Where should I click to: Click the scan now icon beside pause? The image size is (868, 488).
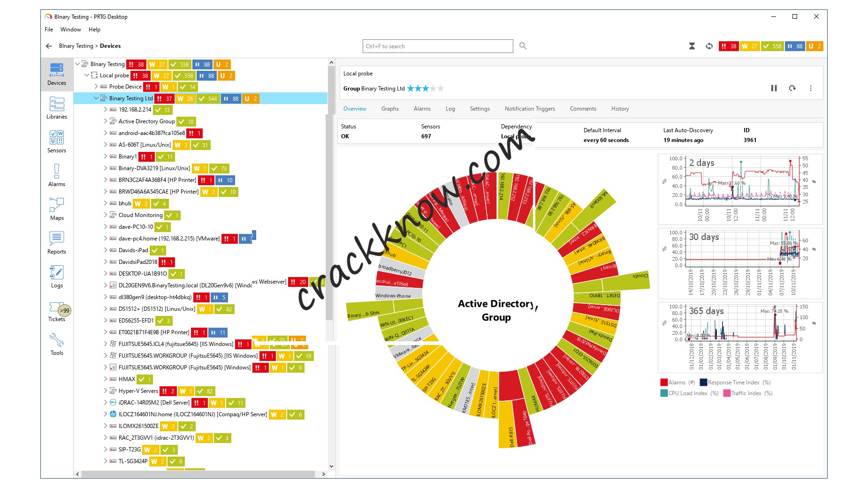792,88
